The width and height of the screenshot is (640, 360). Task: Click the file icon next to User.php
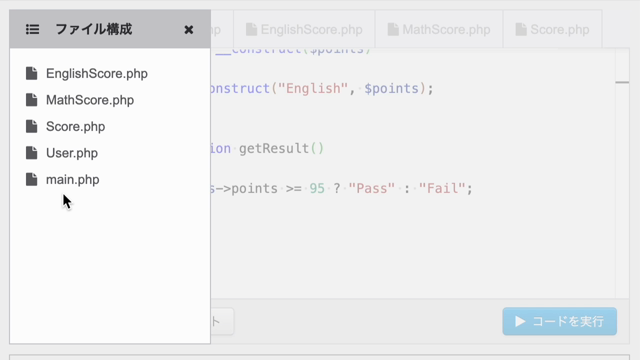pos(31,153)
